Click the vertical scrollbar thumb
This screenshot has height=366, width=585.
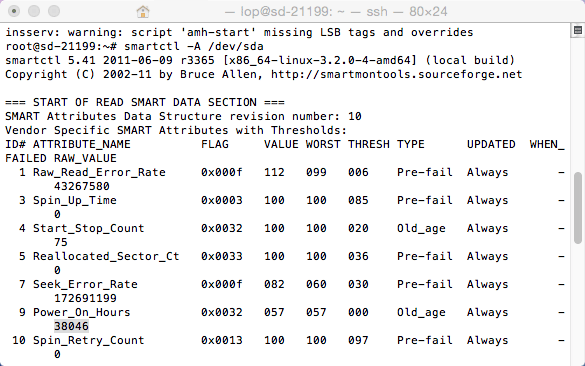pyautogui.click(x=578, y=208)
